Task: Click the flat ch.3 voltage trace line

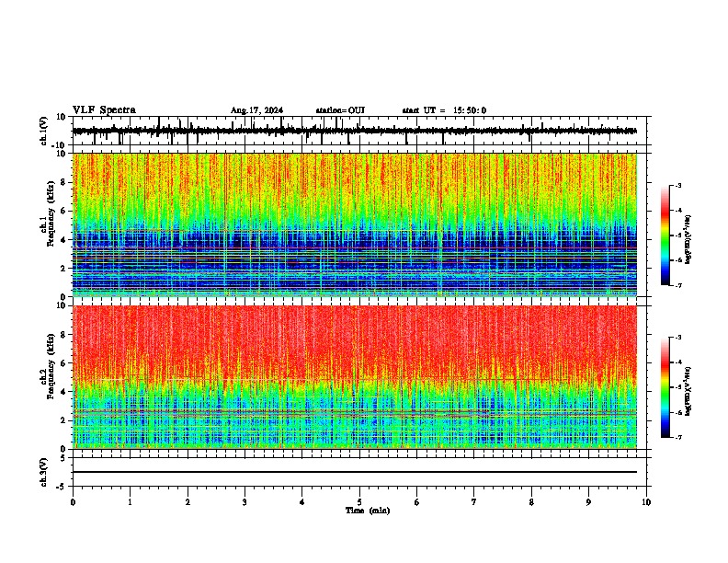Action: [355, 472]
